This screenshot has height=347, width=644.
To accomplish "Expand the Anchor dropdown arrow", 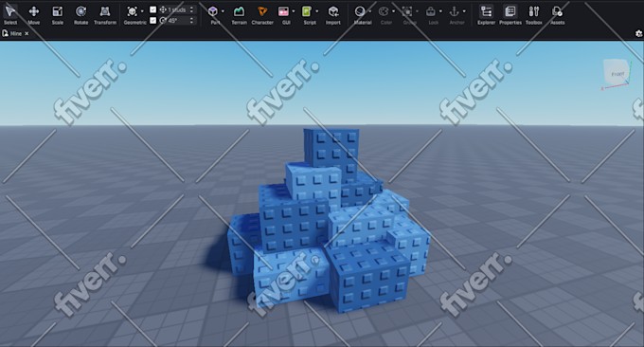I will click(x=464, y=11).
